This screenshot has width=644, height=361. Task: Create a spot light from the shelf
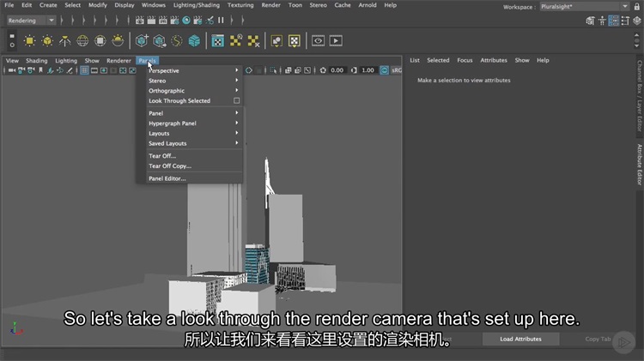tap(65, 40)
